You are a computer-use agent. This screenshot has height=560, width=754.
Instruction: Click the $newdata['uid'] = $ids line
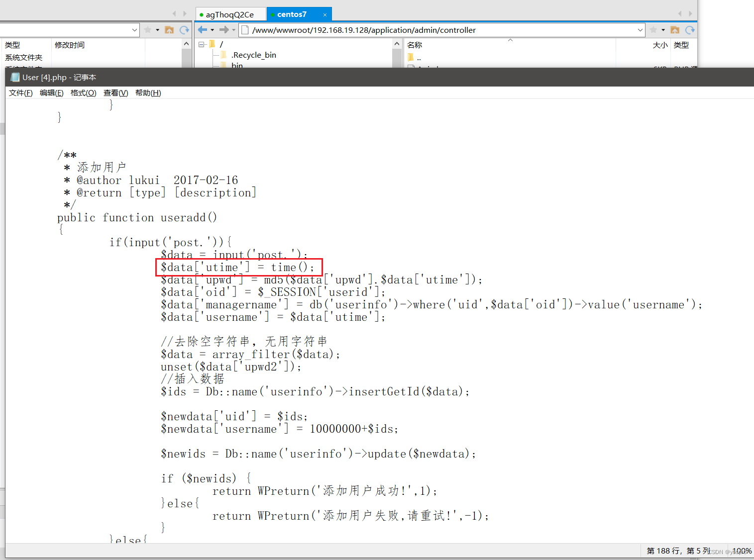click(234, 417)
